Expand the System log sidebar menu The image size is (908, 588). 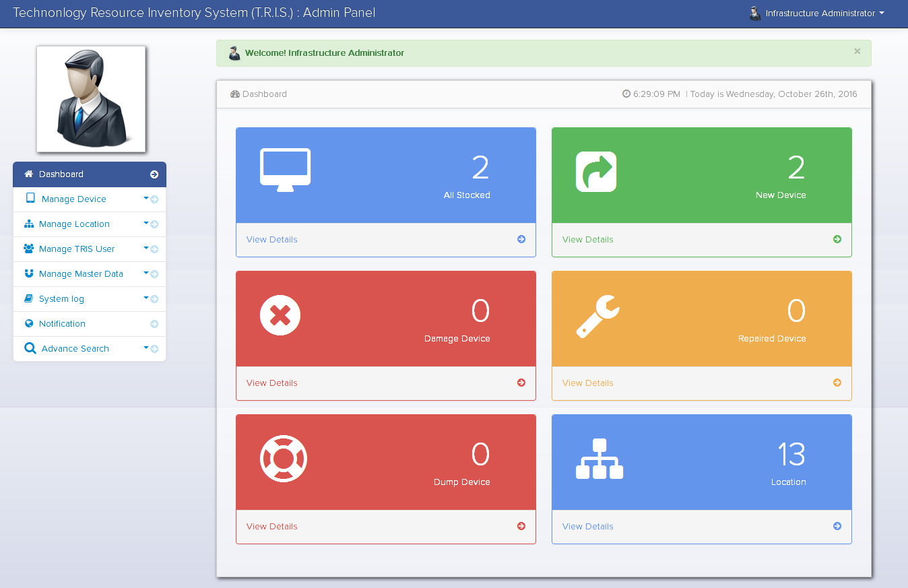[61, 299]
